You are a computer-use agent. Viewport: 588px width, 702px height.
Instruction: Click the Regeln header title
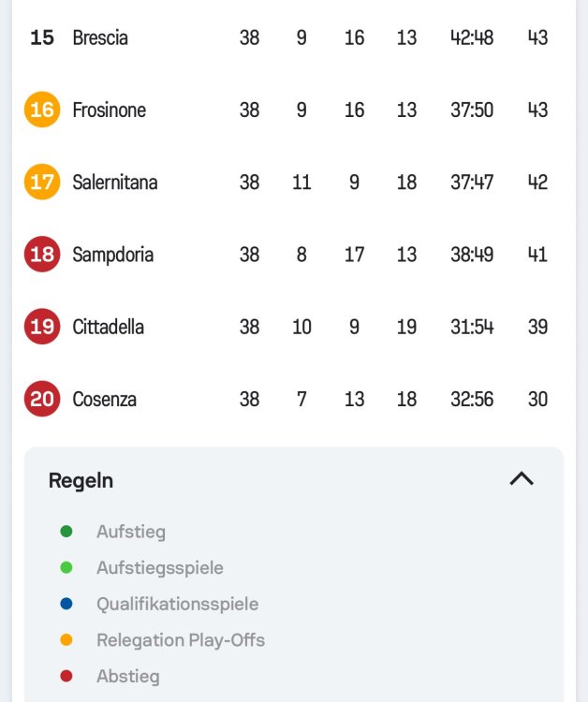(x=81, y=480)
